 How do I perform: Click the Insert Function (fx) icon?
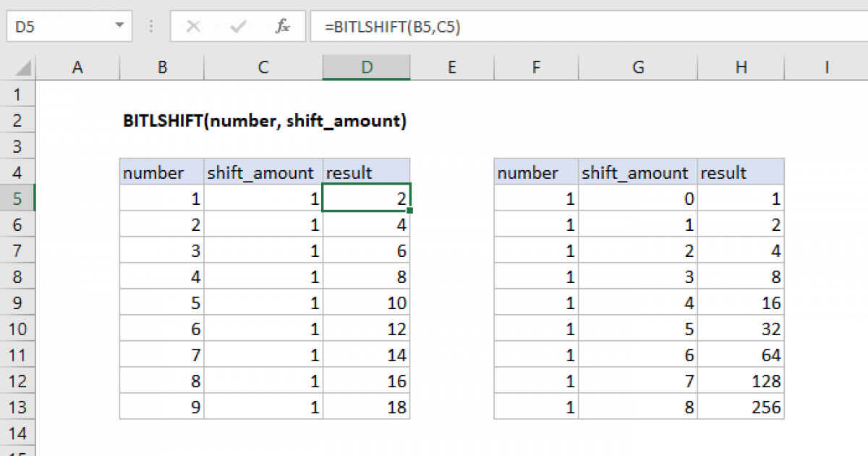pos(282,26)
